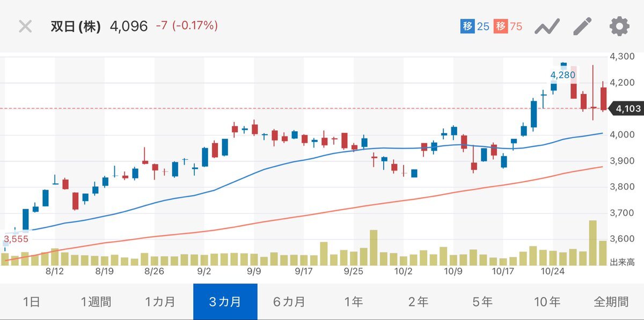Select the 3カ月 range tab
The height and width of the screenshot is (320, 644).
click(x=225, y=302)
